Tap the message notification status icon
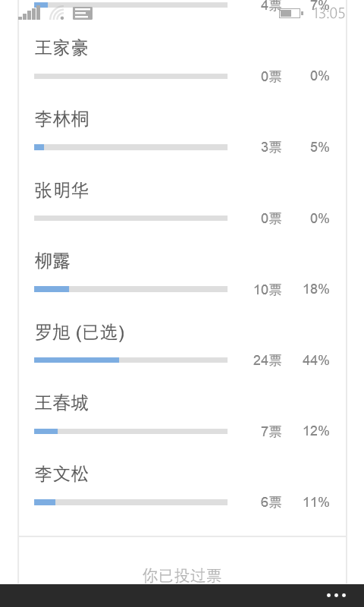Image resolution: width=364 pixels, height=607 pixels. [x=83, y=13]
